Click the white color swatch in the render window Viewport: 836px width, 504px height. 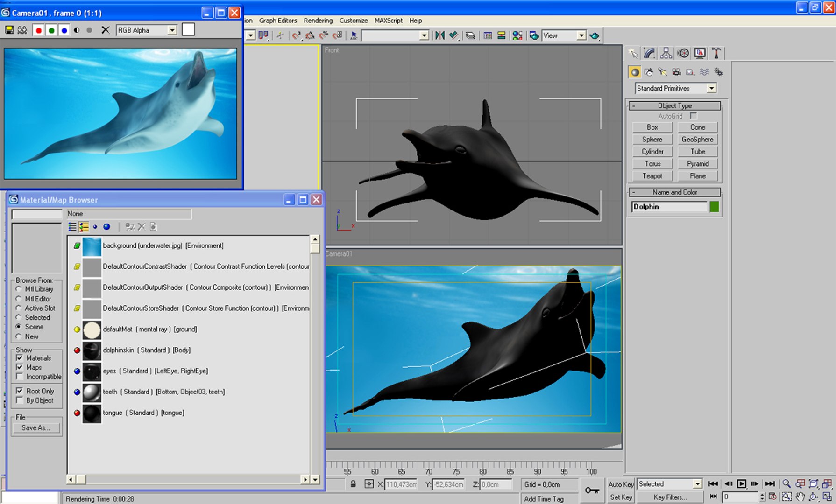(188, 29)
